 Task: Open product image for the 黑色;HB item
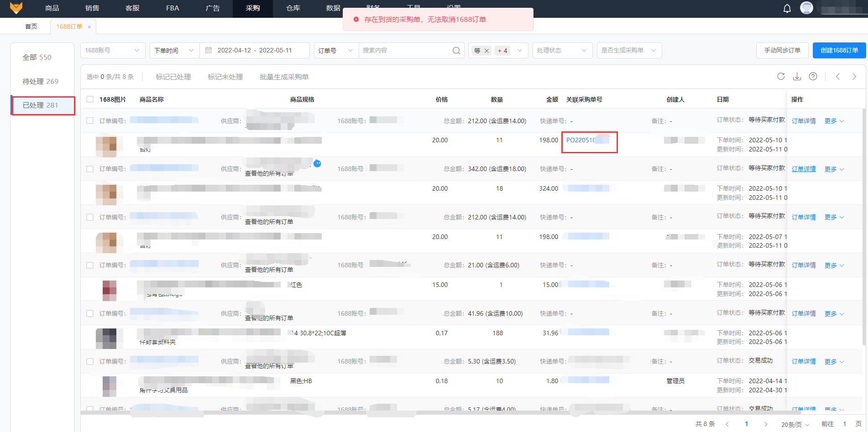pos(110,385)
